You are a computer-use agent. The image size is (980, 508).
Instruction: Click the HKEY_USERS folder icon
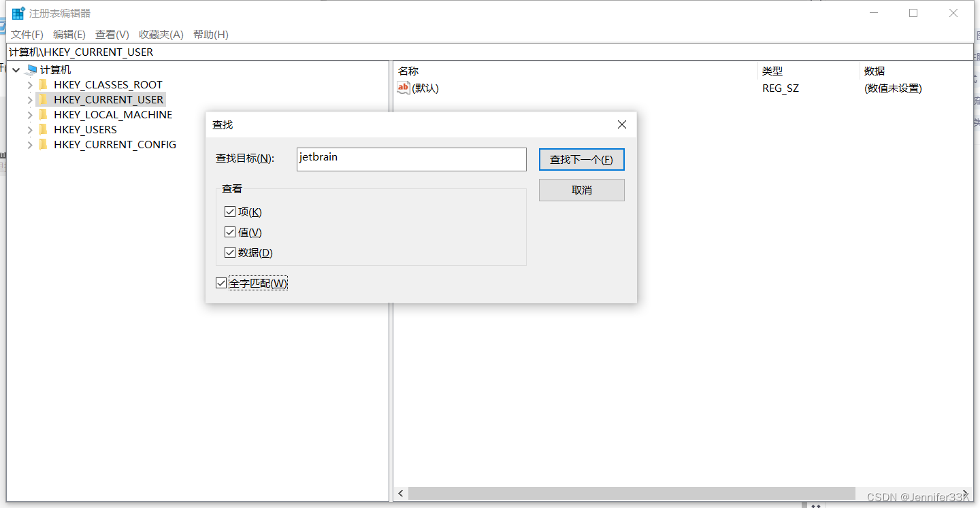coord(44,129)
